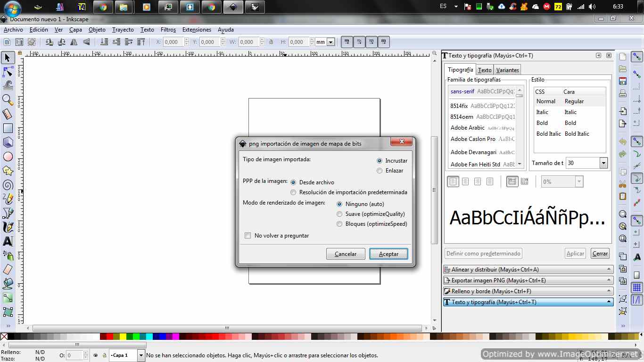644x362 pixels.
Task: Select the Spiral tool
Action: coord(8,185)
